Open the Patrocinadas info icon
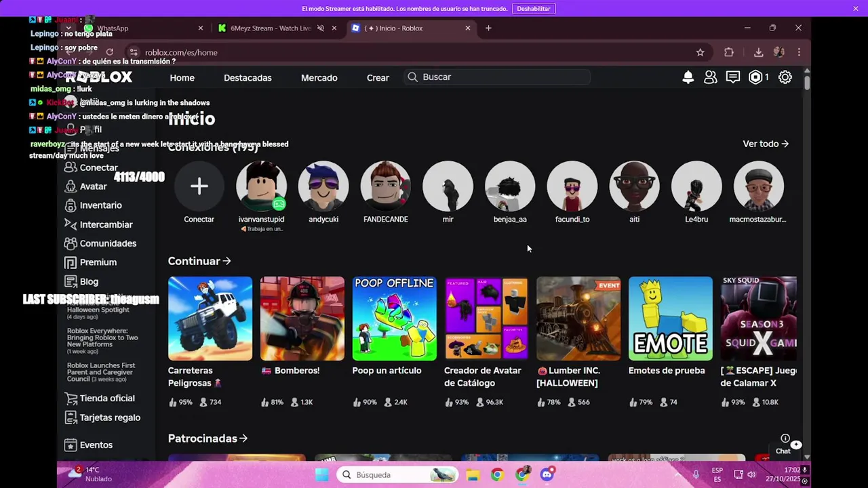The height and width of the screenshot is (488, 868). coord(785,439)
